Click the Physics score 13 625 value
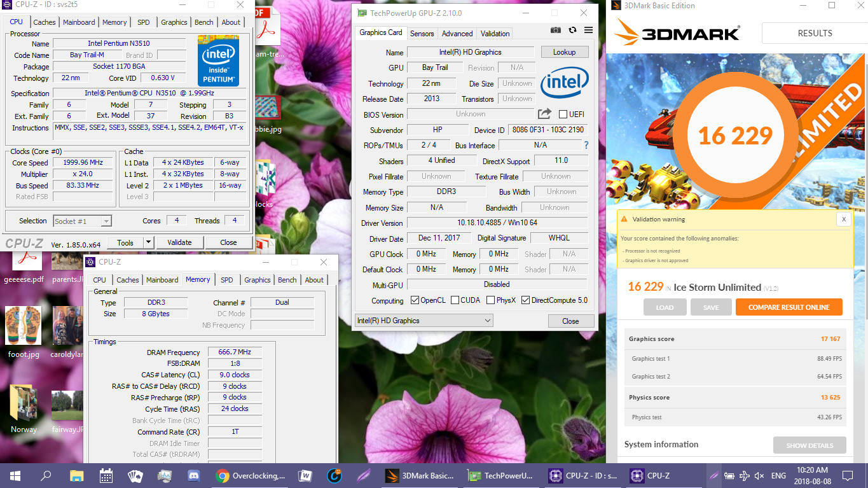This screenshot has height=488, width=868. (830, 398)
